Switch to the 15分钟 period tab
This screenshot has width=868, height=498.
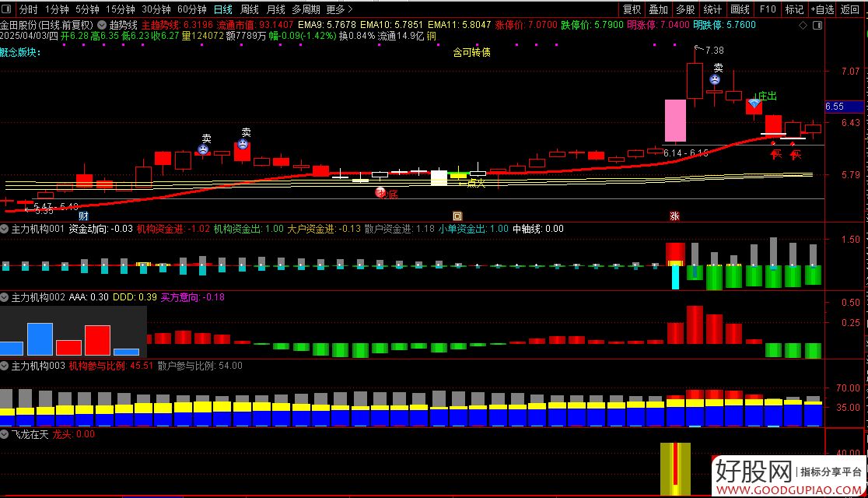[120, 9]
